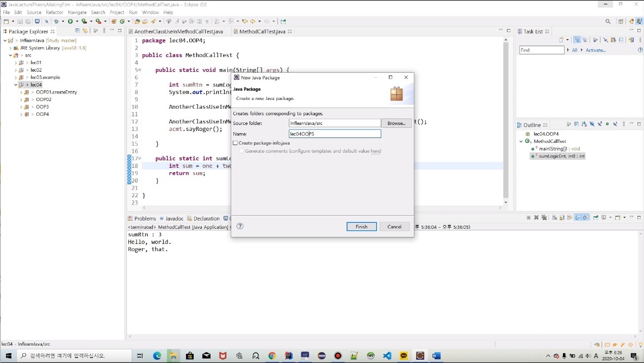644x363 pixels.
Task: Click the Source folder input field
Action: click(335, 123)
